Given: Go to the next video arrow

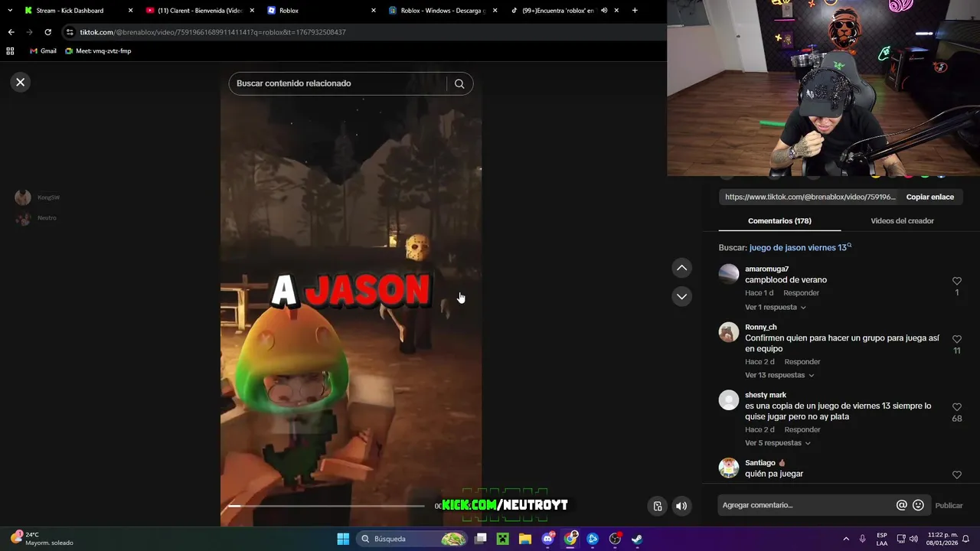Looking at the screenshot, I should click(681, 296).
